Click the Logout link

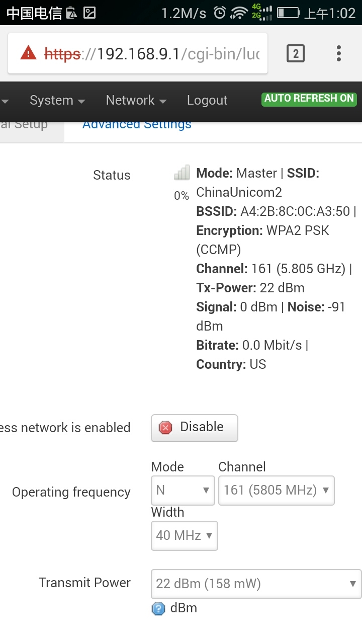(x=207, y=100)
